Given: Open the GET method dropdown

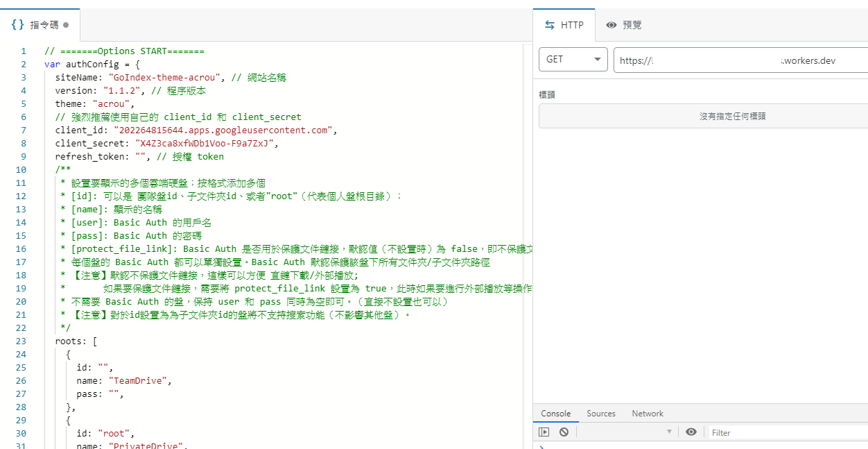Looking at the screenshot, I should tap(573, 60).
